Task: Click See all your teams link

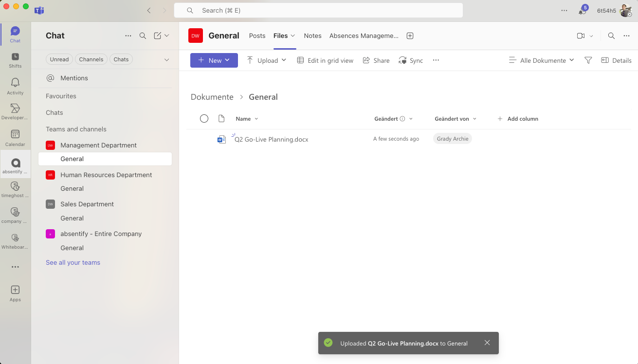Action: [73, 262]
